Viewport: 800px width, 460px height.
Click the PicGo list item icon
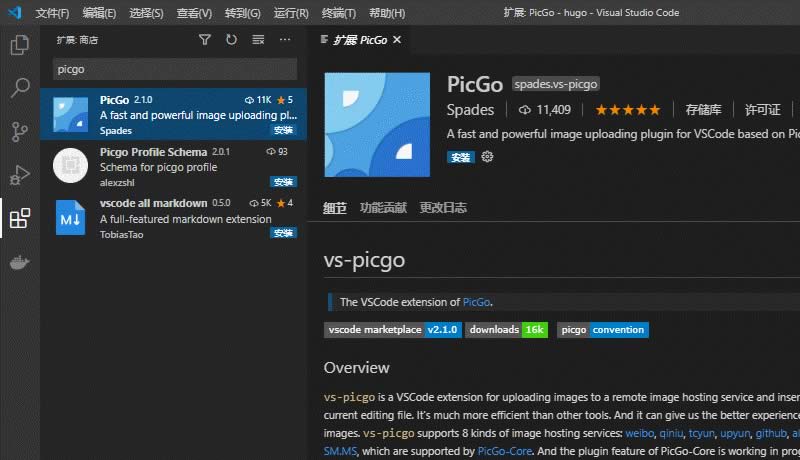(x=70, y=115)
